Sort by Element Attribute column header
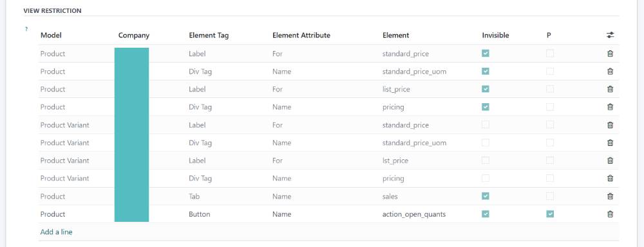Viewport: 644px width, 247px height. 301,35
